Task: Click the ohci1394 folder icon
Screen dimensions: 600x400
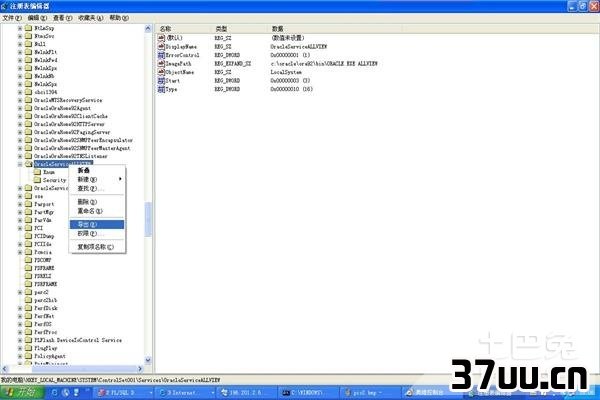Action: pyautogui.click(x=28, y=92)
